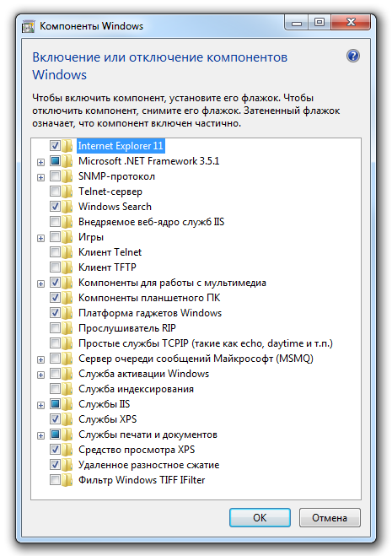Click the folder icon beside Службы XPS
The height and width of the screenshot is (556, 392).
click(67, 419)
